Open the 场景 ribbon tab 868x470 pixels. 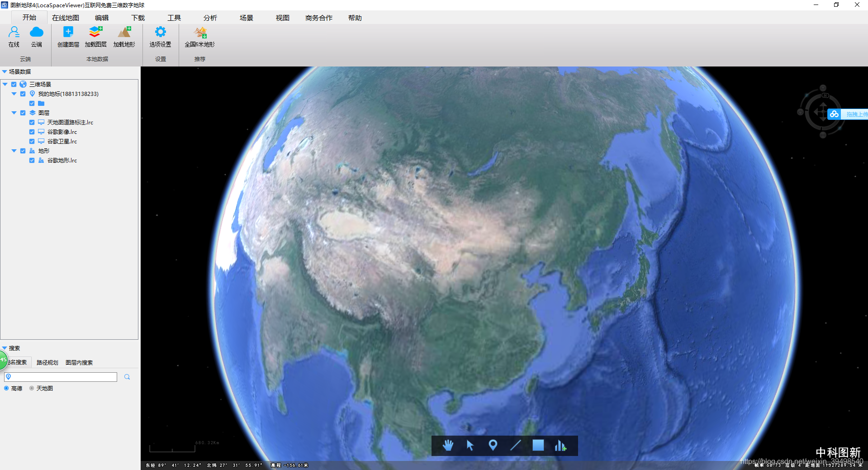pyautogui.click(x=247, y=18)
